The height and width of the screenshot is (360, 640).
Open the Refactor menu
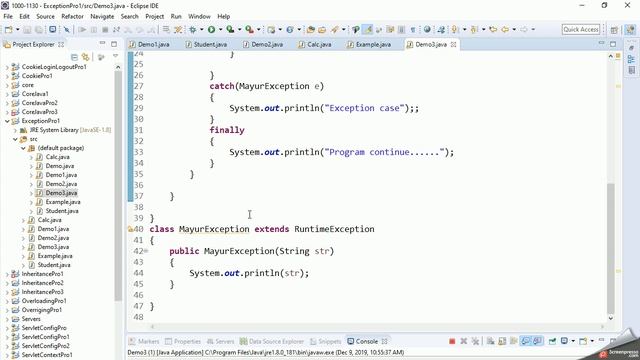click(72, 16)
